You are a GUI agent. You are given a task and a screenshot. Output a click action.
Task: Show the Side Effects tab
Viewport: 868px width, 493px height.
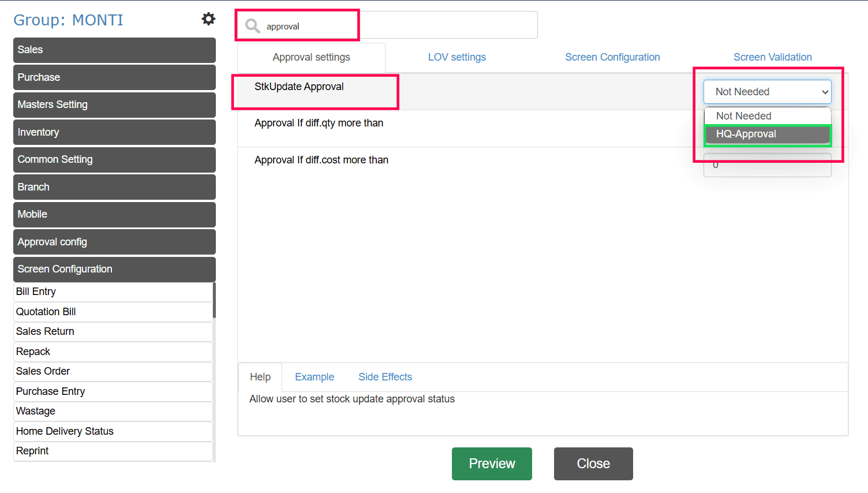[x=385, y=377]
